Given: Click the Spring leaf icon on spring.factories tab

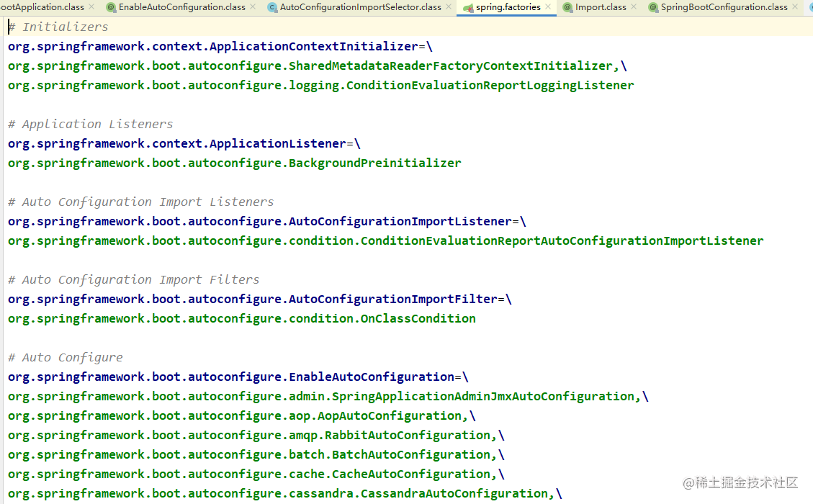Looking at the screenshot, I should (x=467, y=8).
